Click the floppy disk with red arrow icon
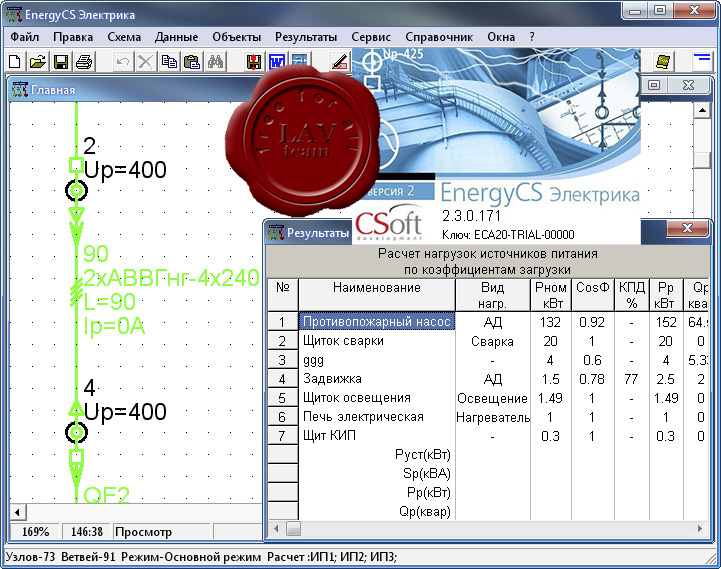 pyautogui.click(x=253, y=61)
